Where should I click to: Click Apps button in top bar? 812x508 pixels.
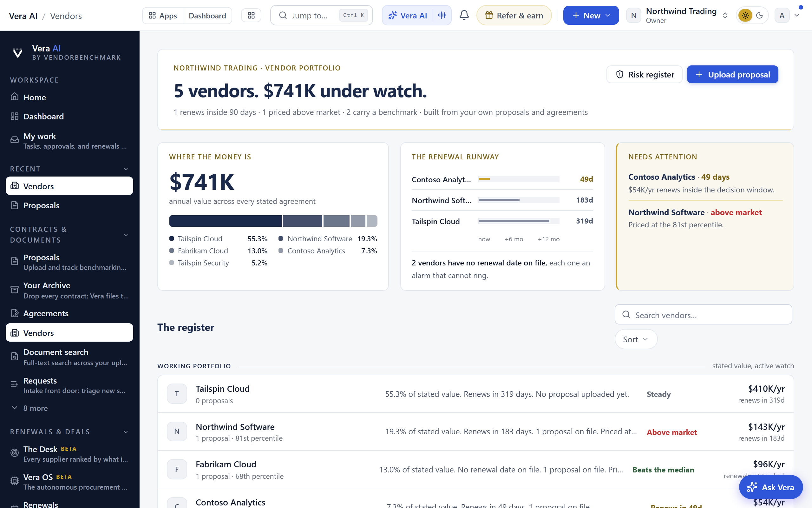163,16
